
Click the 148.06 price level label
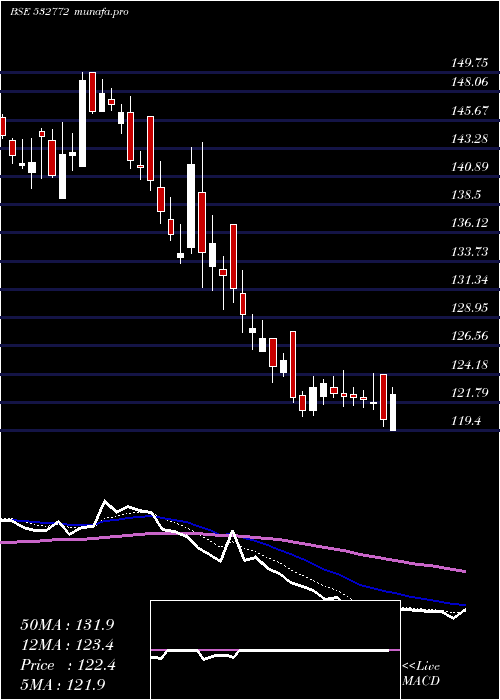coord(470,82)
